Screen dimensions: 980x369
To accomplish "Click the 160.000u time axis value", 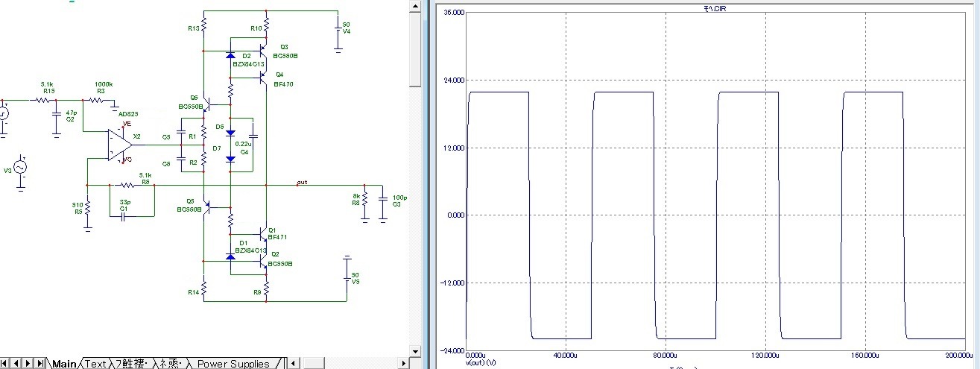I will [864, 355].
